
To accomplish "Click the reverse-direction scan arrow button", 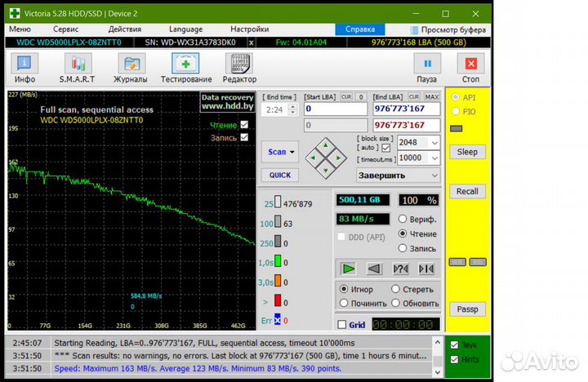I will tap(374, 269).
